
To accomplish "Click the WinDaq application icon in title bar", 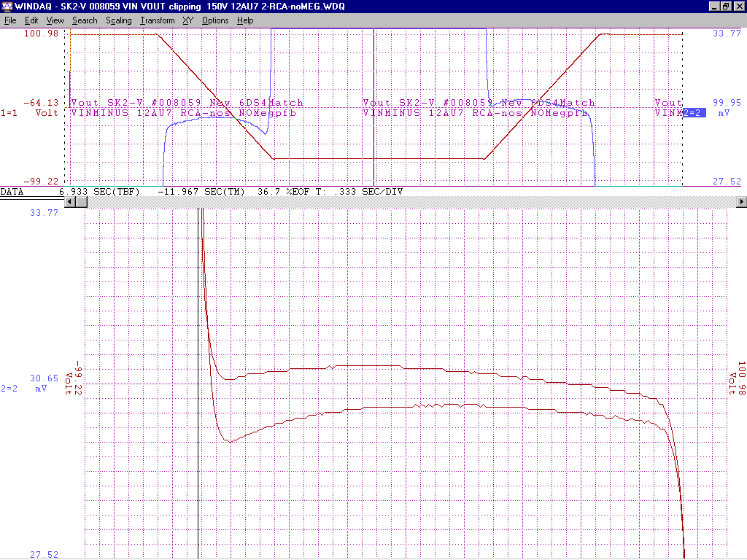I will pyautogui.click(x=7, y=7).
